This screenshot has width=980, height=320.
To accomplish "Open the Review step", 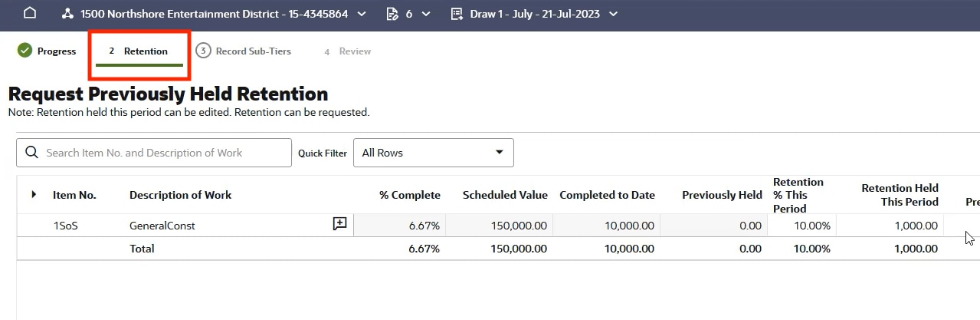I will point(354,51).
